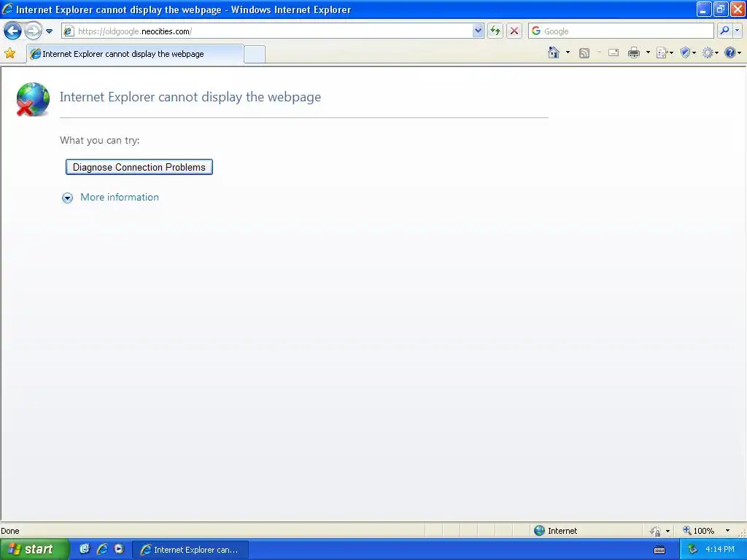Click the IE logo in title bar
This screenshot has height=560, width=747.
pos(7,9)
